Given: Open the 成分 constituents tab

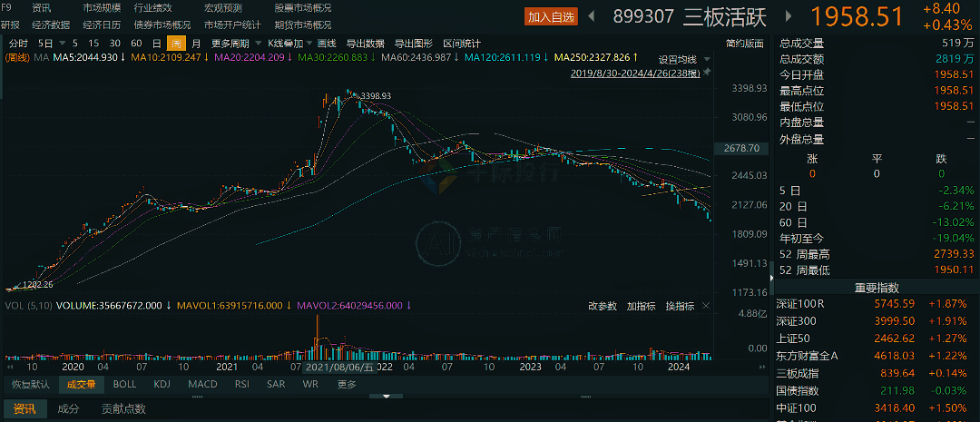Looking at the screenshot, I should [69, 409].
